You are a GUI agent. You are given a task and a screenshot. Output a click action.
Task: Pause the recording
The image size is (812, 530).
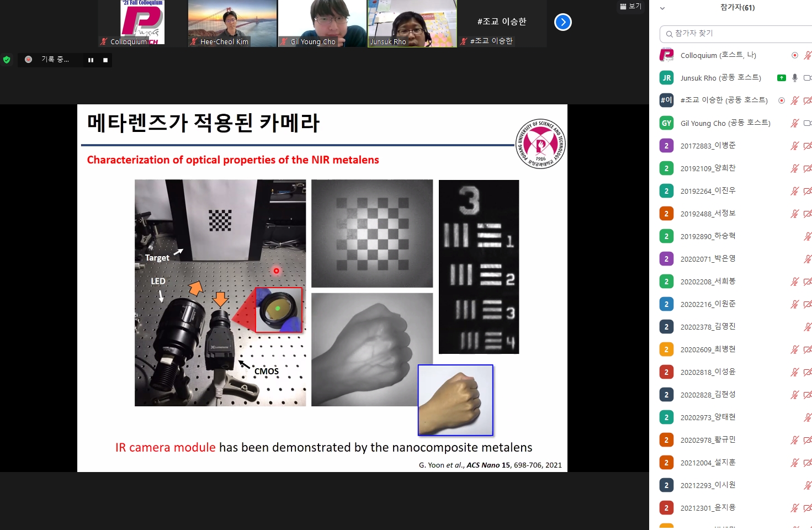tap(91, 60)
